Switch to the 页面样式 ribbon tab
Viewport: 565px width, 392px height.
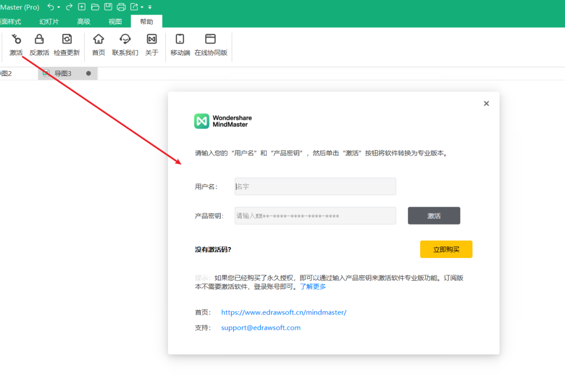click(10, 21)
